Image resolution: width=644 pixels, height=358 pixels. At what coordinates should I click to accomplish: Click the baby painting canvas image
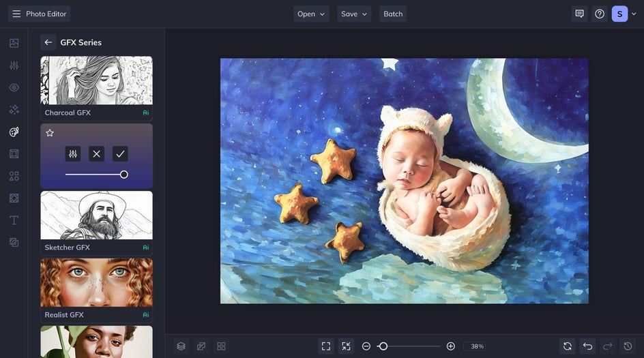click(x=404, y=181)
